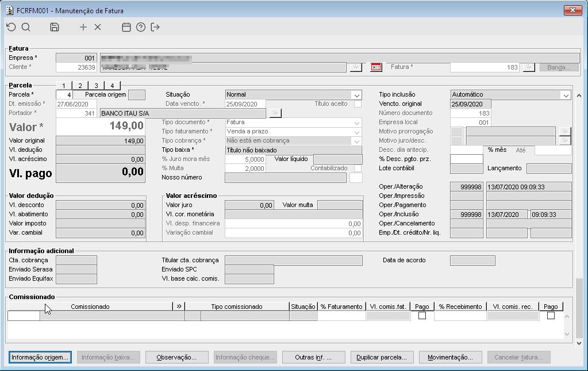Toggle the Título aceito checkbox
Viewport: 588px width, 371px height.
point(358,104)
